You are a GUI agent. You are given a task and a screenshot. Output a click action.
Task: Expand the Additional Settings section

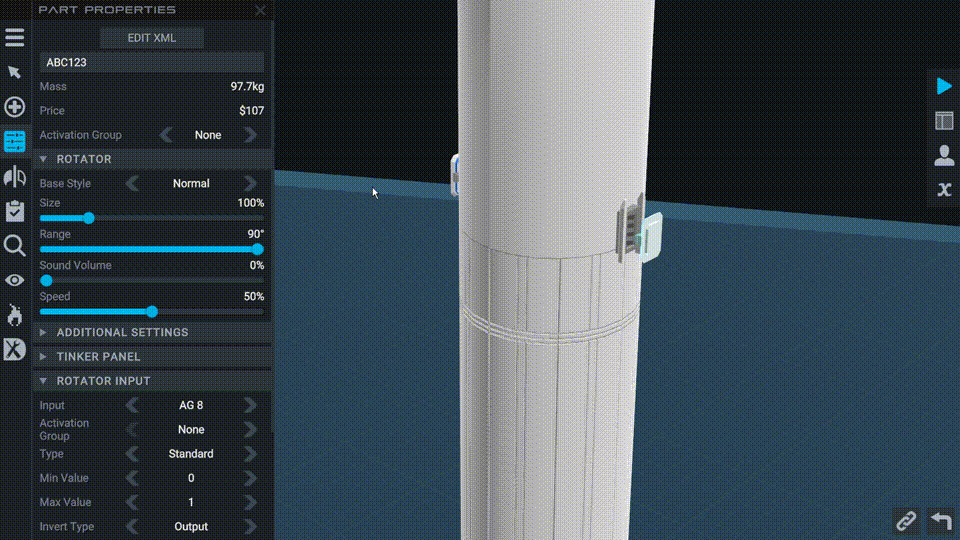(x=44, y=332)
